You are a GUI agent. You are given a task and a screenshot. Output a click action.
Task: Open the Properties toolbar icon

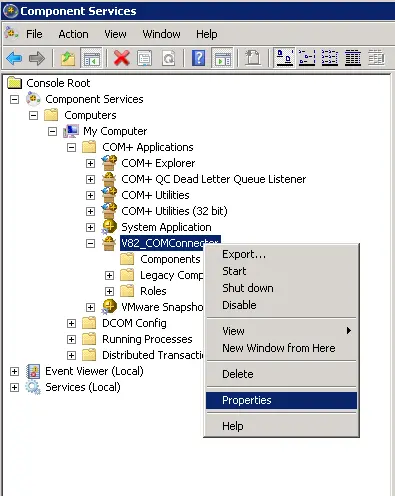point(145,58)
